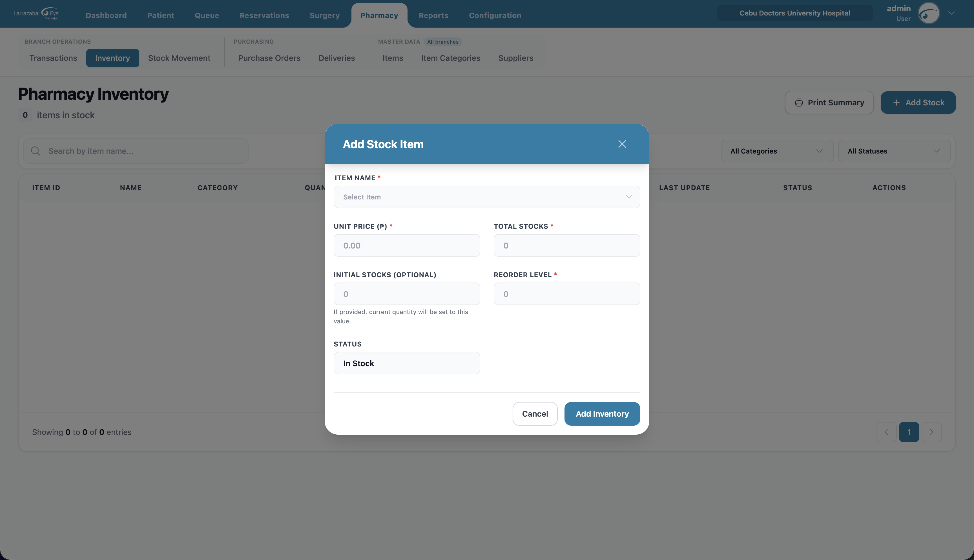The width and height of the screenshot is (974, 560).
Task: Go to Stock Movement
Action: pyautogui.click(x=179, y=58)
